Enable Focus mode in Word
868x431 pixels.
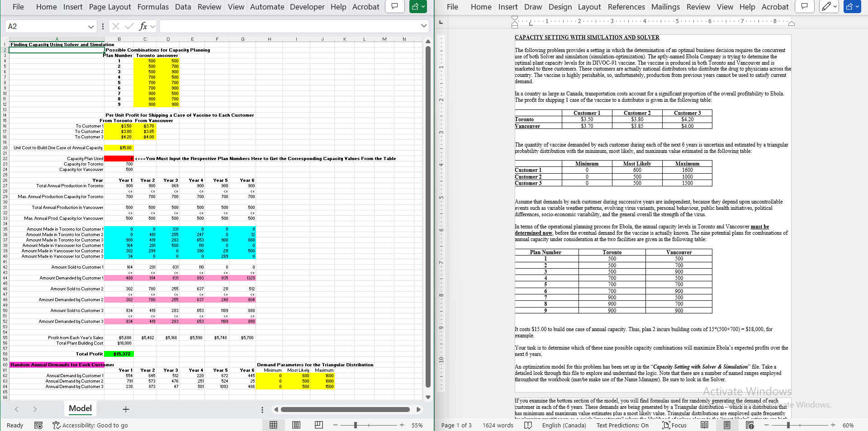(674, 425)
